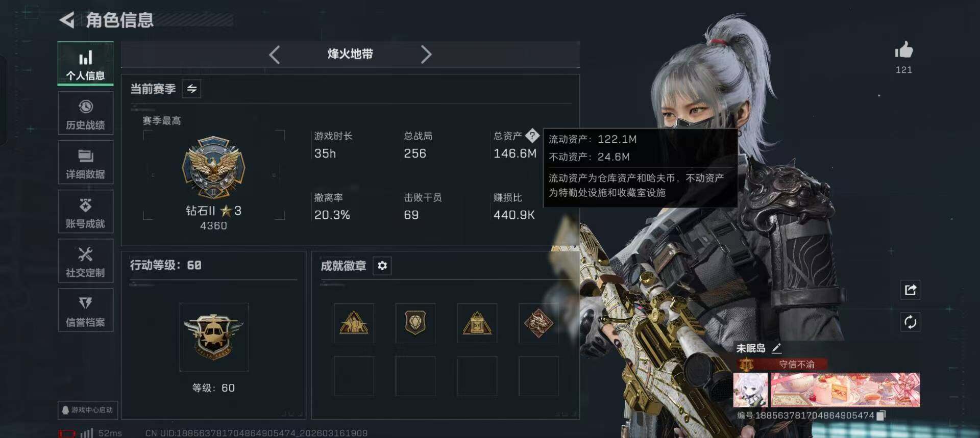The image size is (980, 438).
Task: Click the 游戏中心启动 button
Action: tap(87, 410)
